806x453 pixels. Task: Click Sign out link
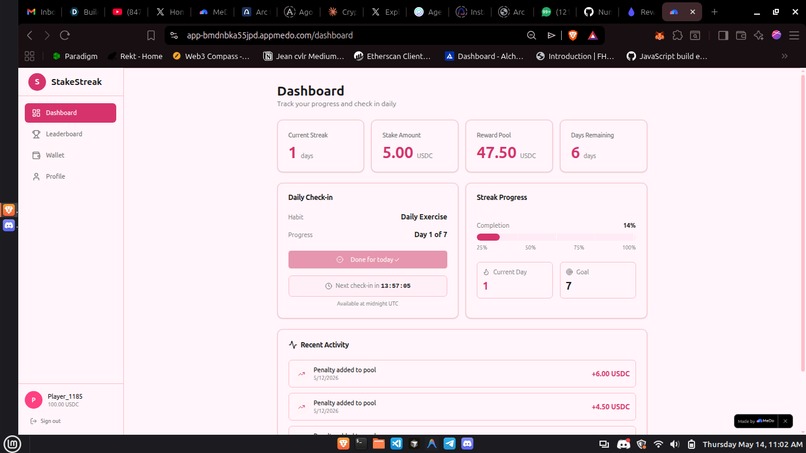click(46, 421)
